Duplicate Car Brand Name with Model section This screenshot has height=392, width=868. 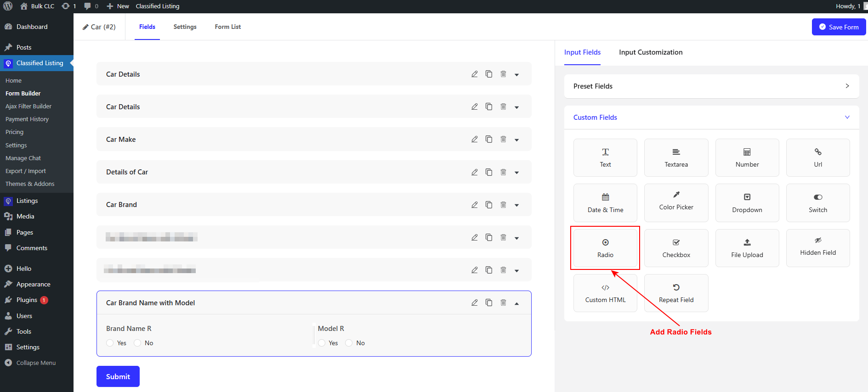click(x=489, y=302)
